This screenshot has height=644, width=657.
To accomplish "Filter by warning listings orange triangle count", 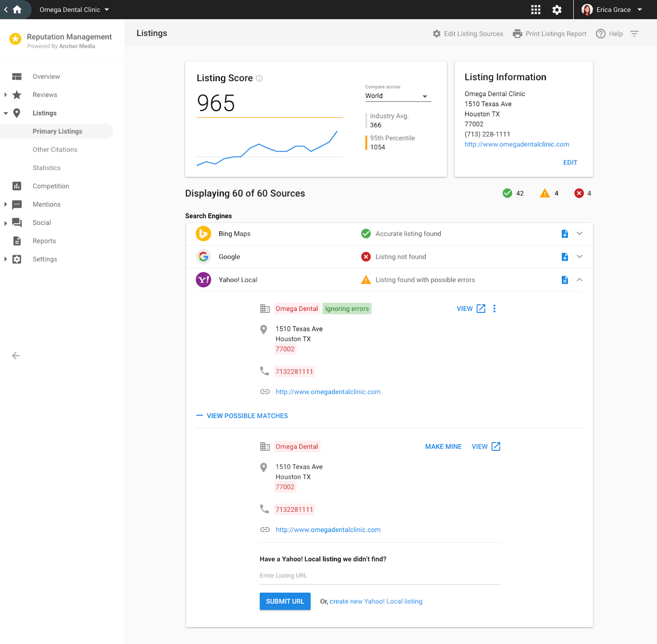I will (x=549, y=193).
